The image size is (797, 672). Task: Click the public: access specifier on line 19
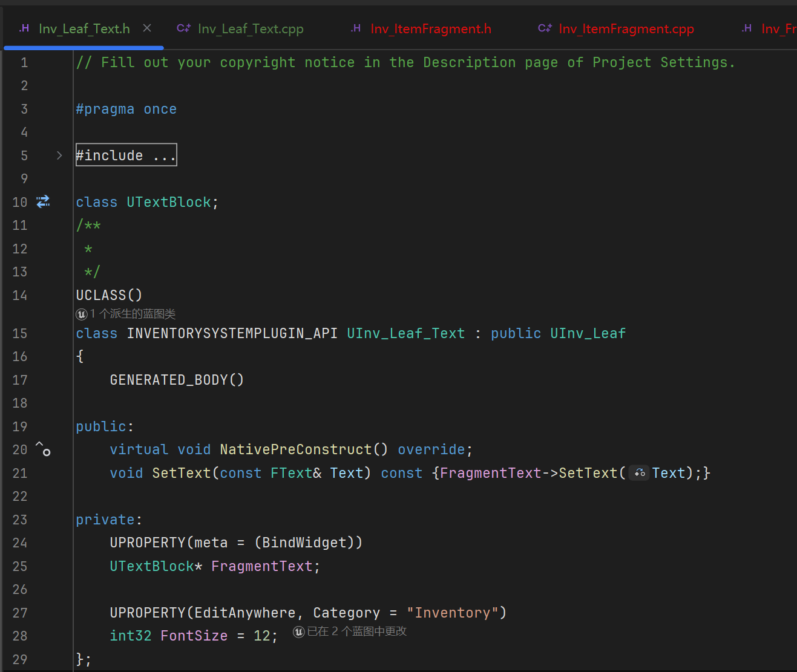[105, 426]
